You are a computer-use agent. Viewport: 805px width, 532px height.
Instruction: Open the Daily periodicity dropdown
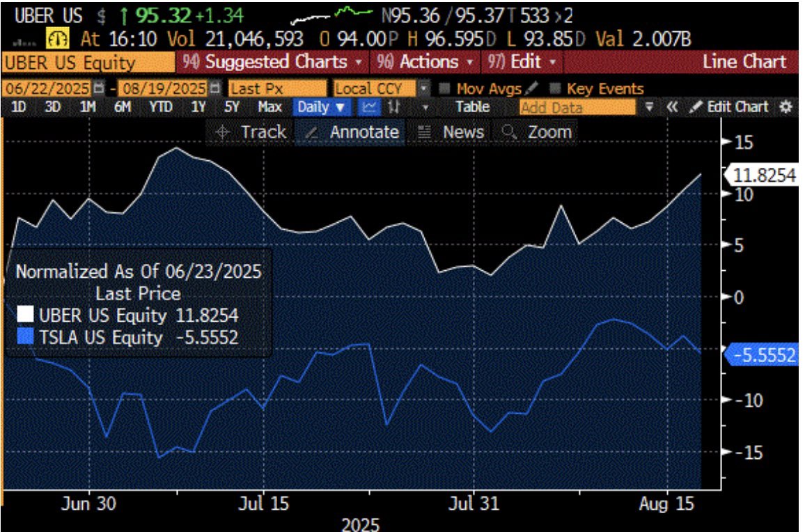(x=322, y=107)
